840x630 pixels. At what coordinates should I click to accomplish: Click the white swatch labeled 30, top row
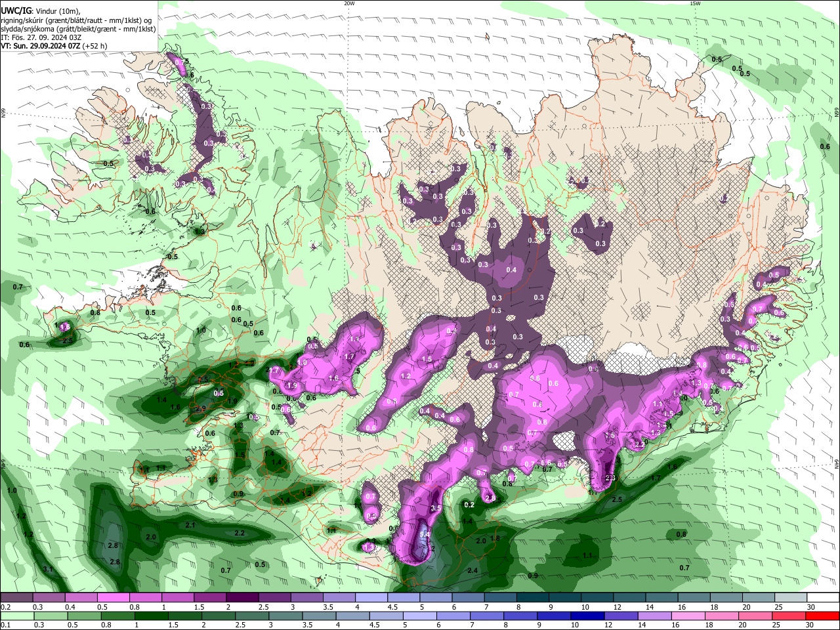[823, 598]
